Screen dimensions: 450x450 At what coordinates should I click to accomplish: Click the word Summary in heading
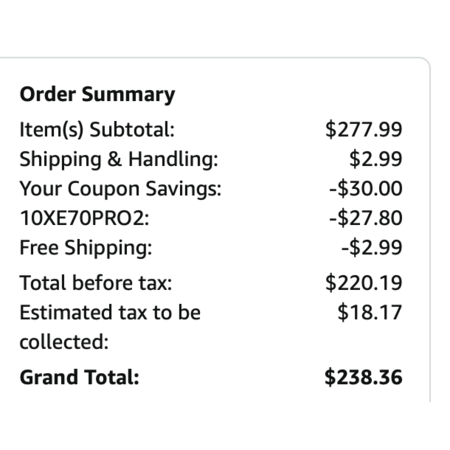128,95
